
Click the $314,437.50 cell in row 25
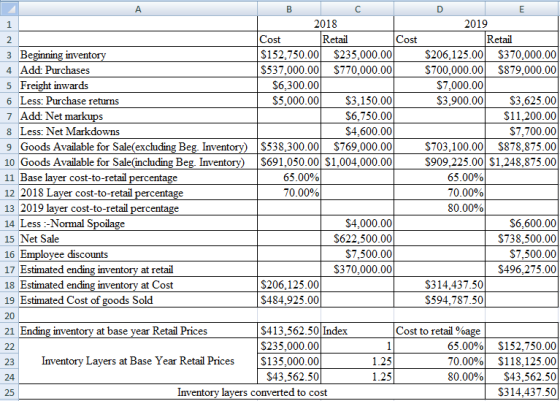pos(522,392)
